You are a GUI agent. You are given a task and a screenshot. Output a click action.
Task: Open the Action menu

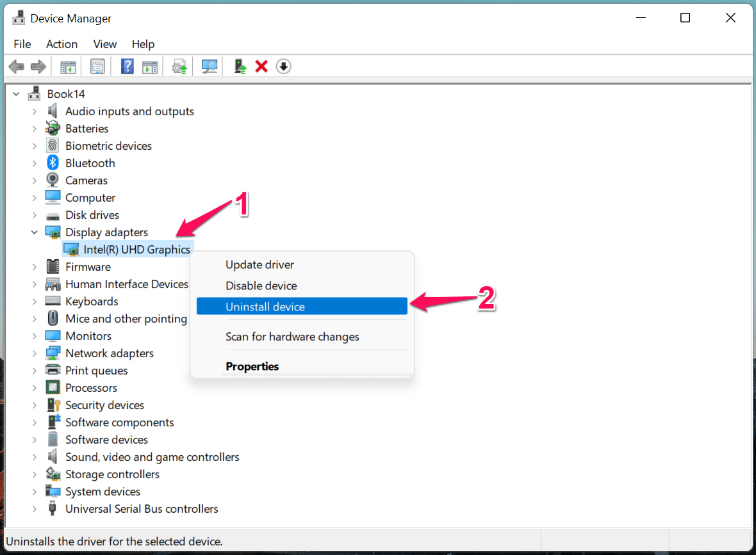click(62, 44)
